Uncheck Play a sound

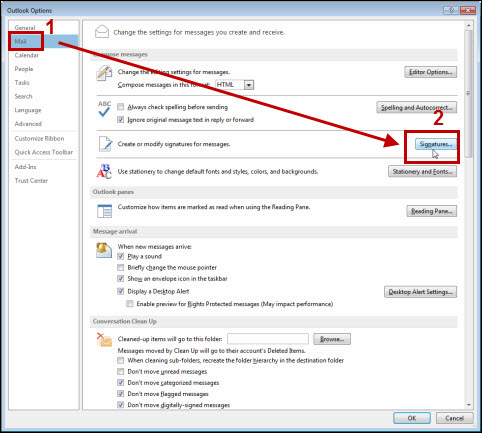coord(121,256)
